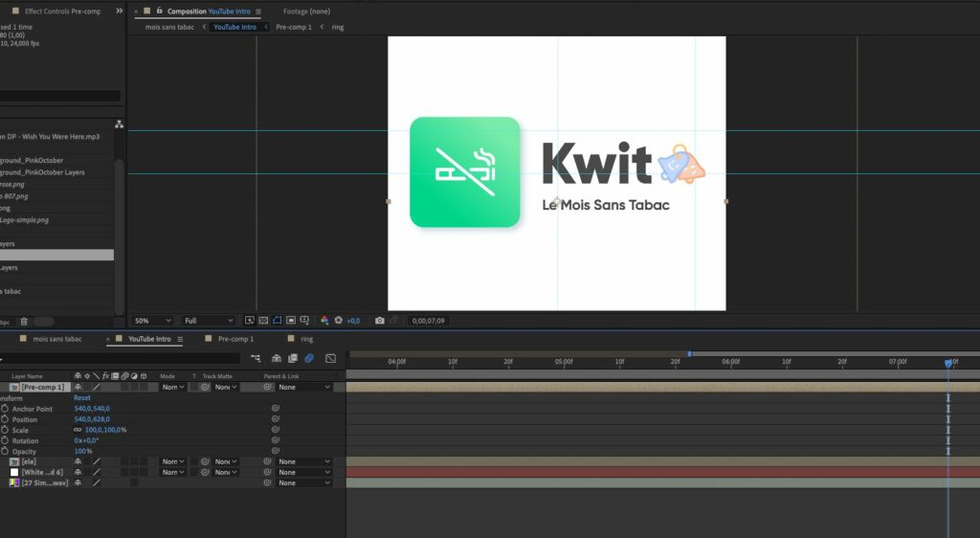The height and width of the screenshot is (538, 980).
Task: Open parent dropdown for the ele layer
Action: (304, 461)
